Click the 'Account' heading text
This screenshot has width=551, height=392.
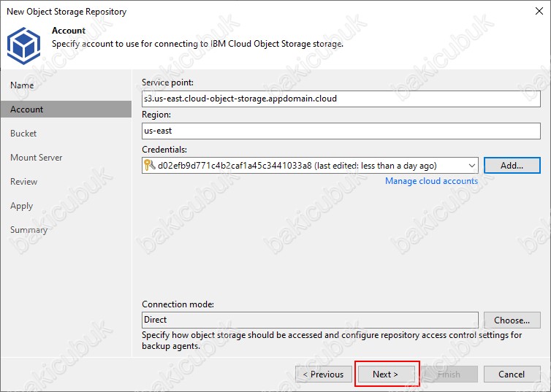pos(69,31)
